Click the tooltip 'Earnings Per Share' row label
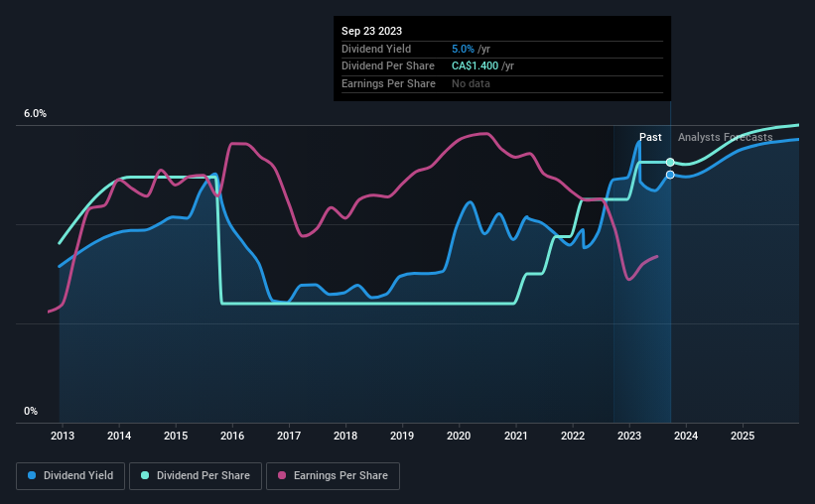Viewport: 815px width, 504px height. click(x=388, y=83)
